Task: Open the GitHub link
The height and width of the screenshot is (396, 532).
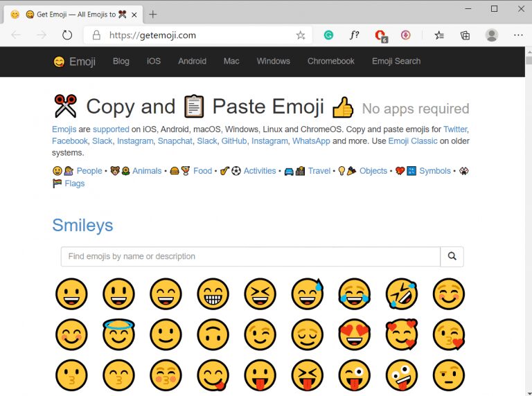Action: coord(234,141)
